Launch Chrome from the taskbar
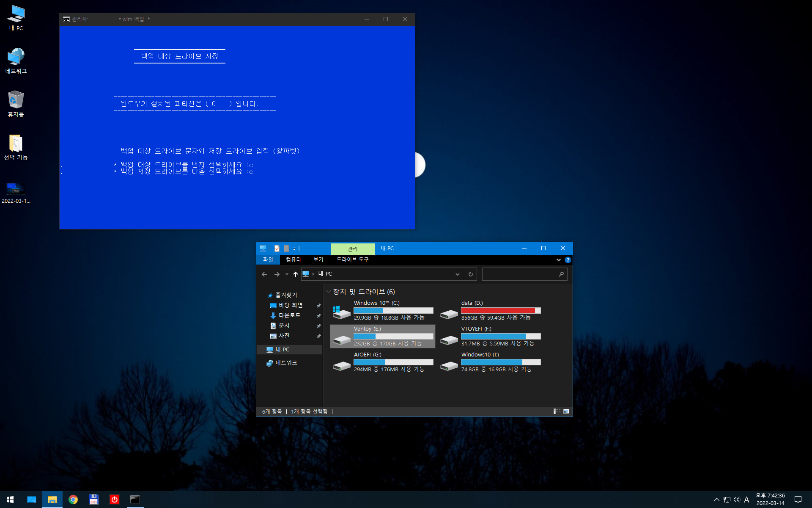 (x=73, y=500)
